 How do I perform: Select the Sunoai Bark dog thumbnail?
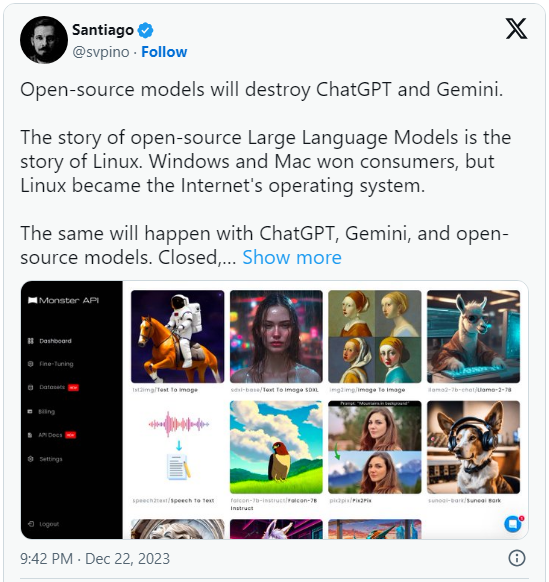473,447
